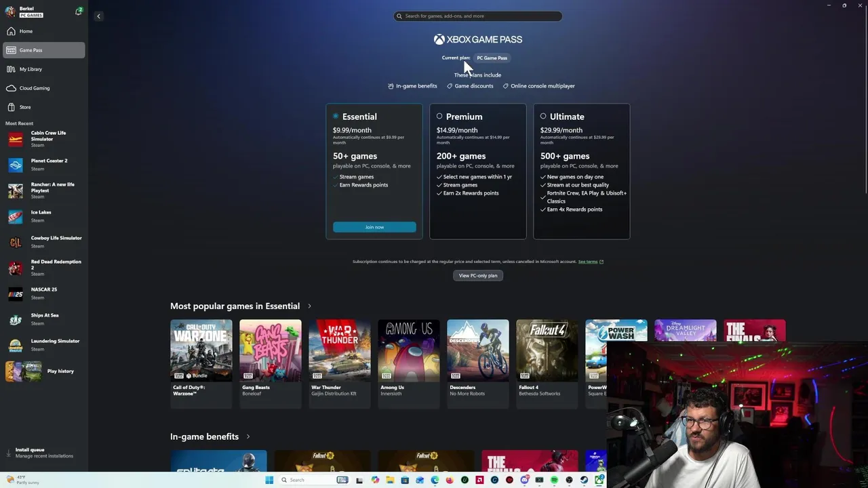Viewport: 868px width, 488px height.
Task: Open Steam from the taskbar
Action: [x=584, y=480]
